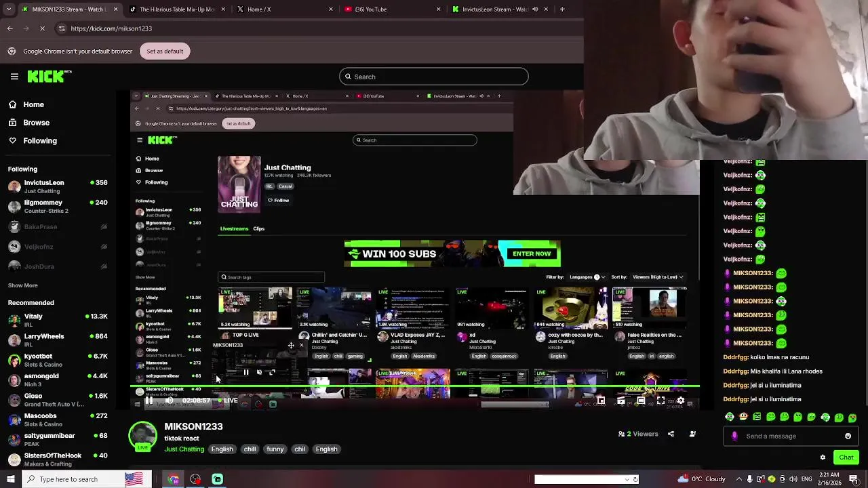This screenshot has width=868, height=488.
Task: Open offline channel Veljkofnz in sidebar
Action: [58, 247]
